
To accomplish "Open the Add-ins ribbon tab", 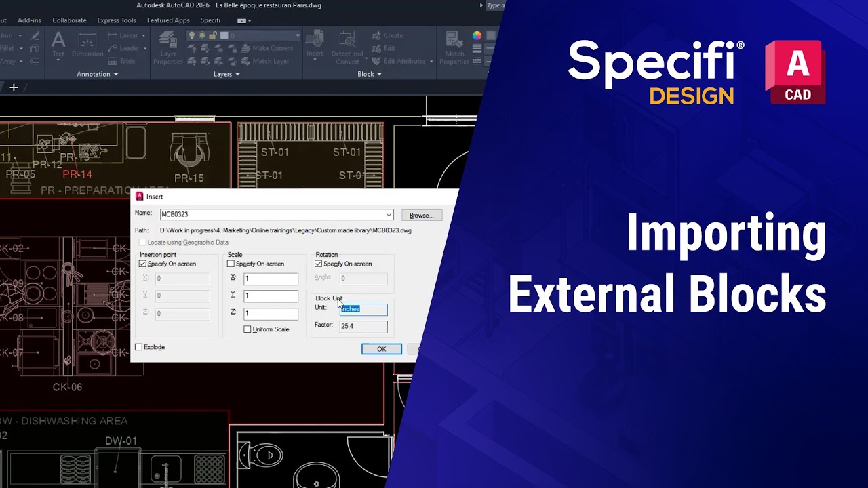I will coord(29,20).
